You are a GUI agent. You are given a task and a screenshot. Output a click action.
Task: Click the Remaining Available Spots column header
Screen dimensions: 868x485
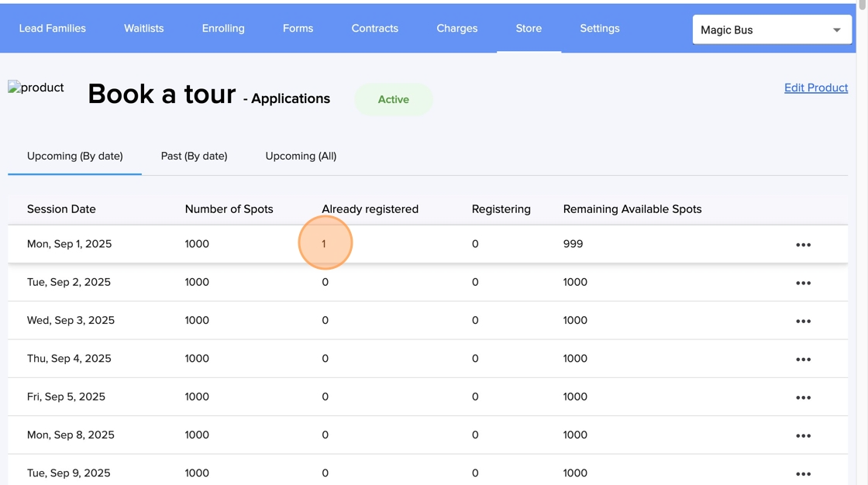click(632, 209)
